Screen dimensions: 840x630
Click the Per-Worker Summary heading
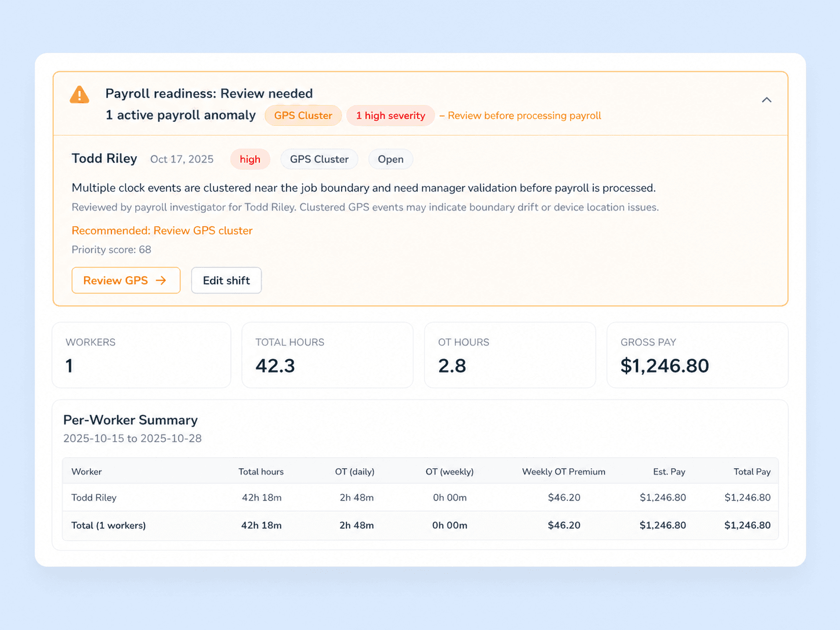tap(131, 420)
